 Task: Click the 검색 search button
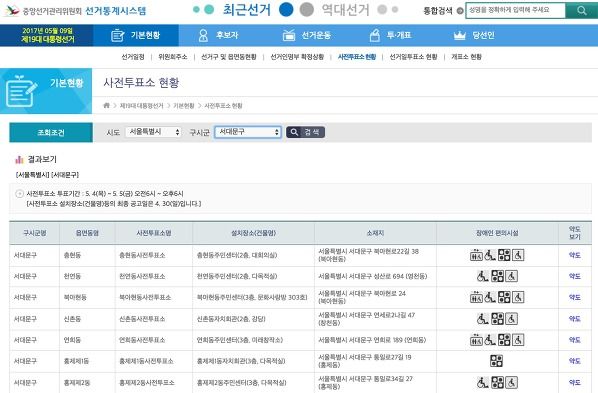(305, 132)
